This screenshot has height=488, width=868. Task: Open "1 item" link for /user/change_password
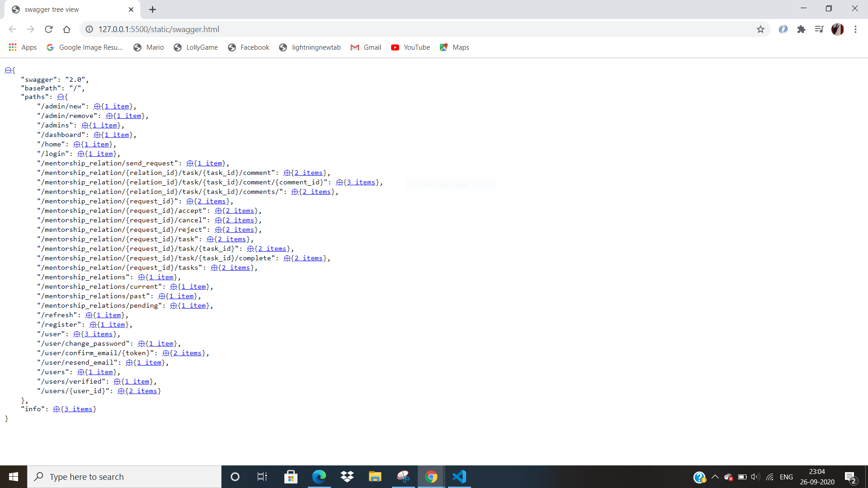pos(161,344)
